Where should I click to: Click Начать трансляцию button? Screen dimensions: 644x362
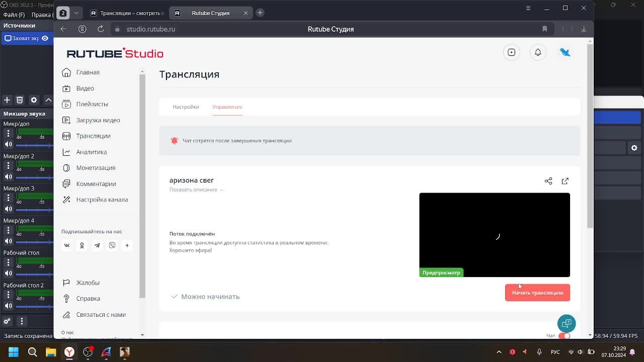pos(537,293)
